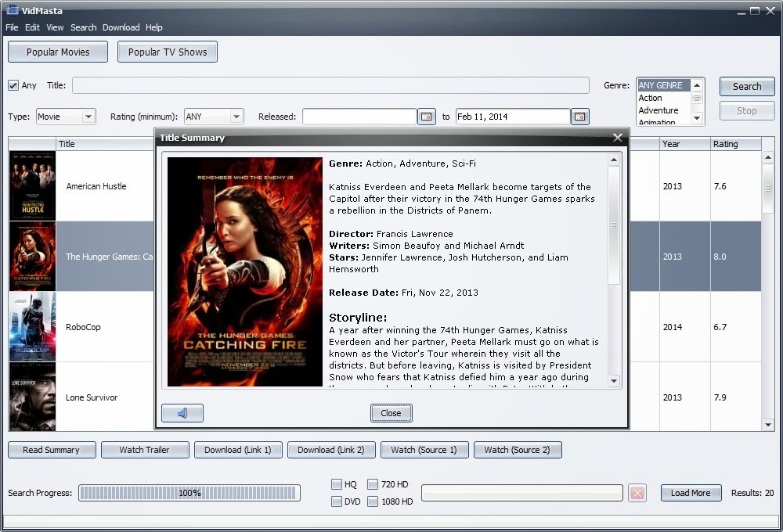Click the Released start date field
The width and height of the screenshot is (783, 532).
point(359,117)
